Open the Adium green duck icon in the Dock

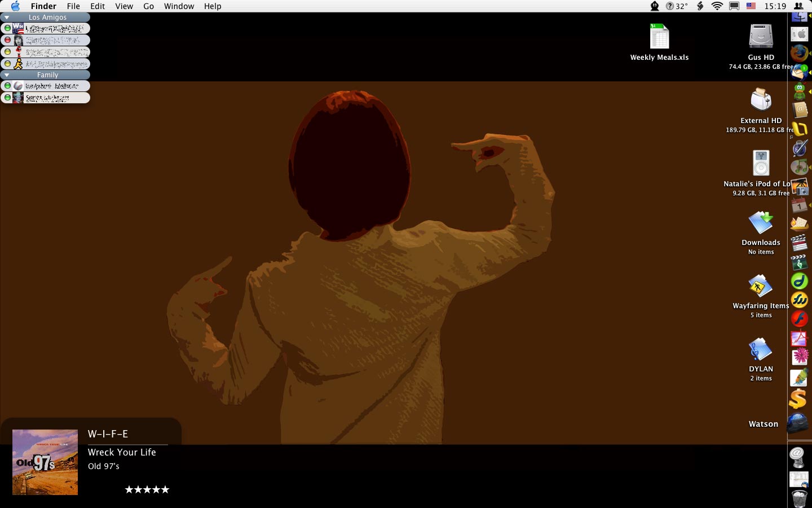800,91
